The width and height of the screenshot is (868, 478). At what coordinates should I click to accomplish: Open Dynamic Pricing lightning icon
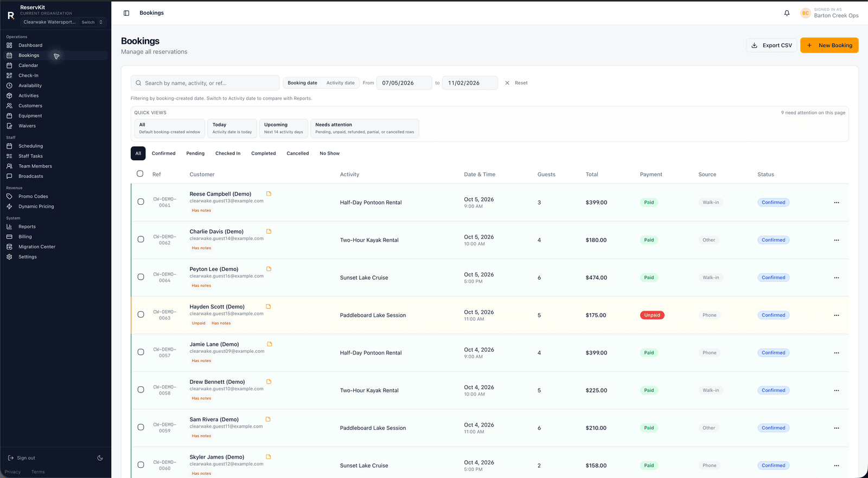[9, 206]
